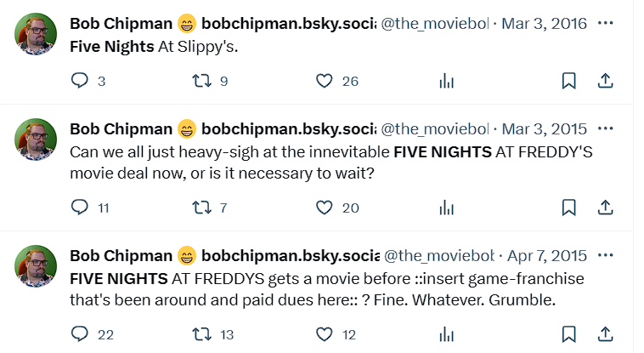
Task: Open more options on Mar 3, 2016 tweet
Action: click(x=606, y=23)
